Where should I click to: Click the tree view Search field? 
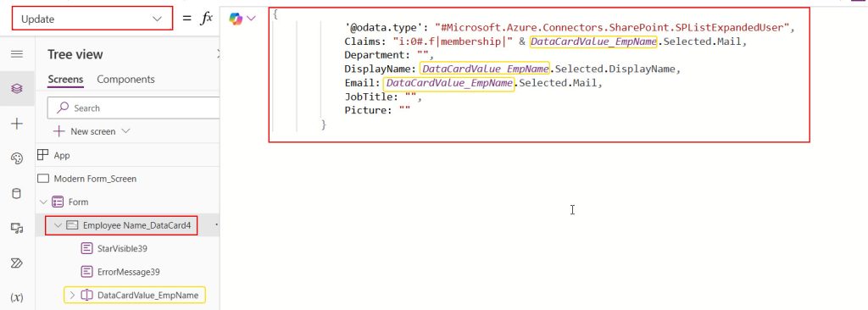click(133, 108)
